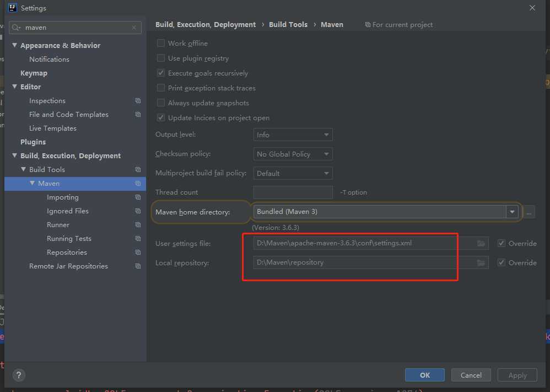The width and height of the screenshot is (550, 392).
Task: Select Inspections in the settings tree
Action: point(47,101)
